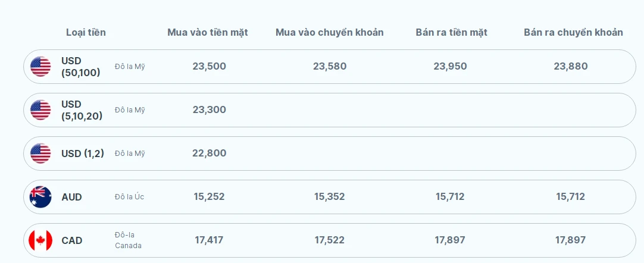Screen dimensions: 644x263
Task: Click the 'Bán ra chuyển khoản' column header
Action: pyautogui.click(x=573, y=32)
